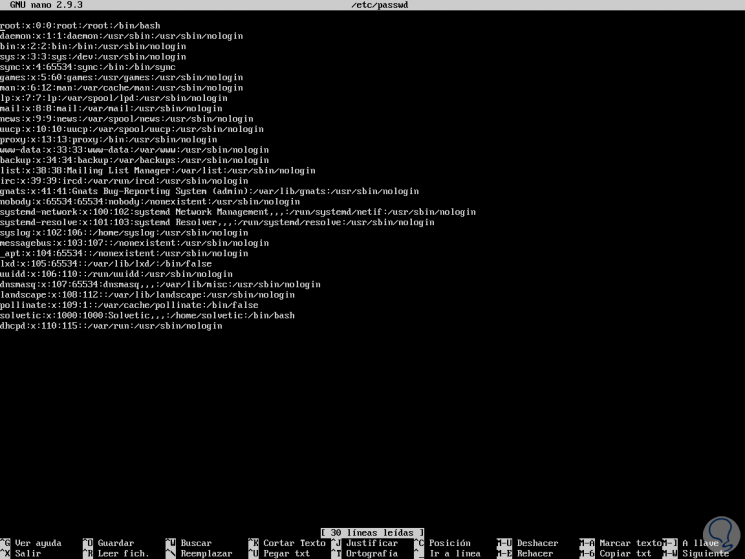
Task: Click the 'Pegar txt' shortcut label
Action: [x=286, y=553]
